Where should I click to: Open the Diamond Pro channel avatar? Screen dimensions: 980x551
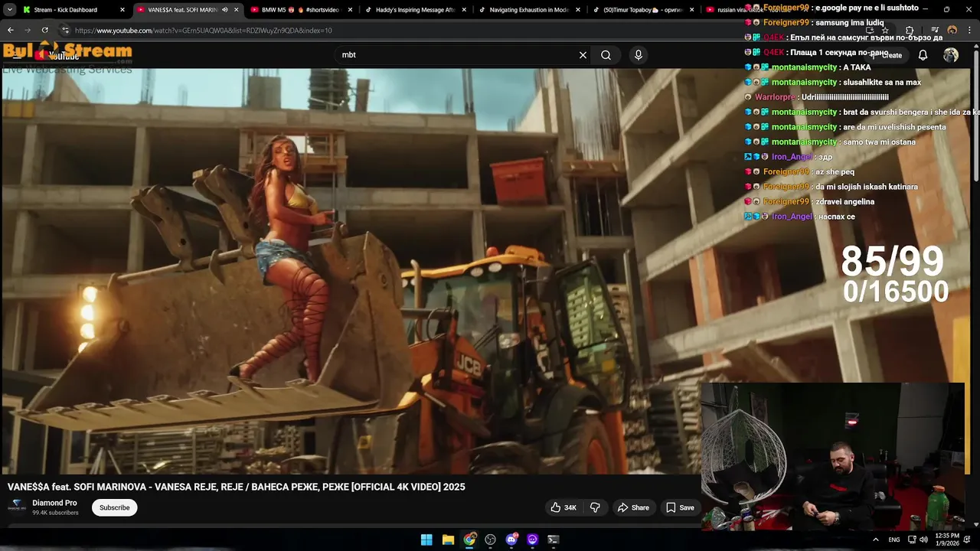pyautogui.click(x=17, y=507)
